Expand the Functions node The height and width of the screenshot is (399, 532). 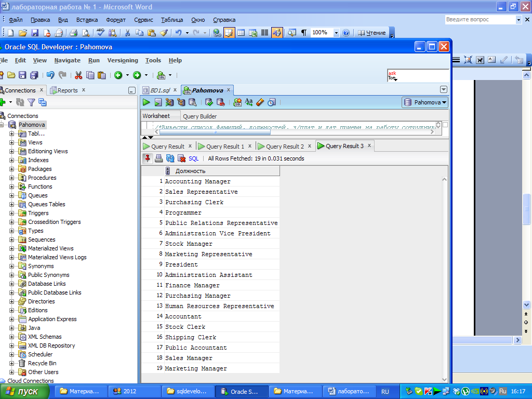(12, 187)
